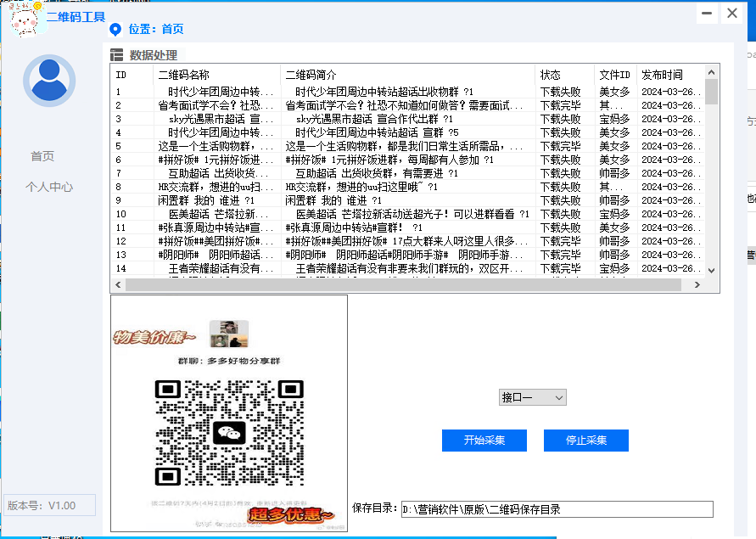
Task: Select row 10 医美超话 芒塔拉新活动 description
Action: click(412, 214)
